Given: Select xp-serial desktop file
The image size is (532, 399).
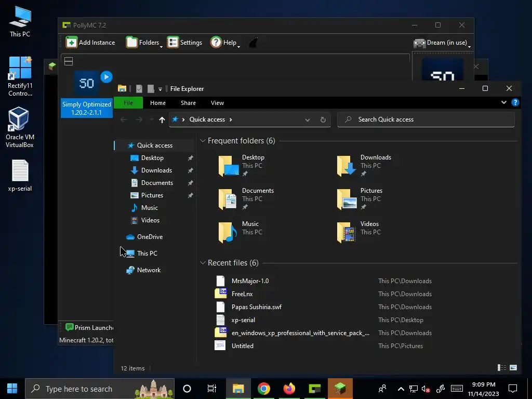Looking at the screenshot, I should click(x=20, y=176).
